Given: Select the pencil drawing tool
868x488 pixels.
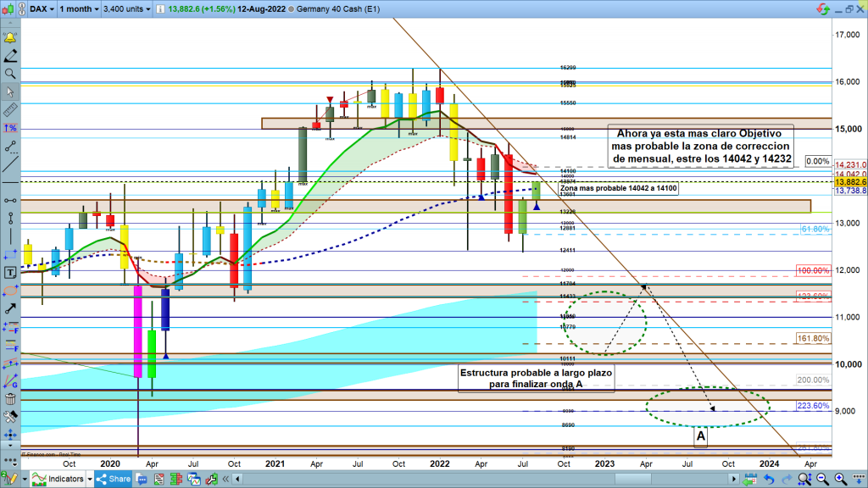Looking at the screenshot, I should 10,57.
